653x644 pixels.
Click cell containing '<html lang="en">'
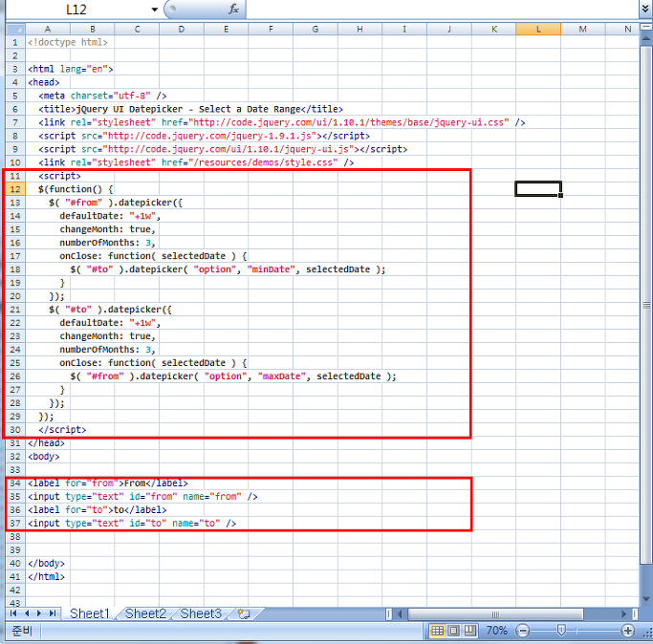tap(71, 69)
